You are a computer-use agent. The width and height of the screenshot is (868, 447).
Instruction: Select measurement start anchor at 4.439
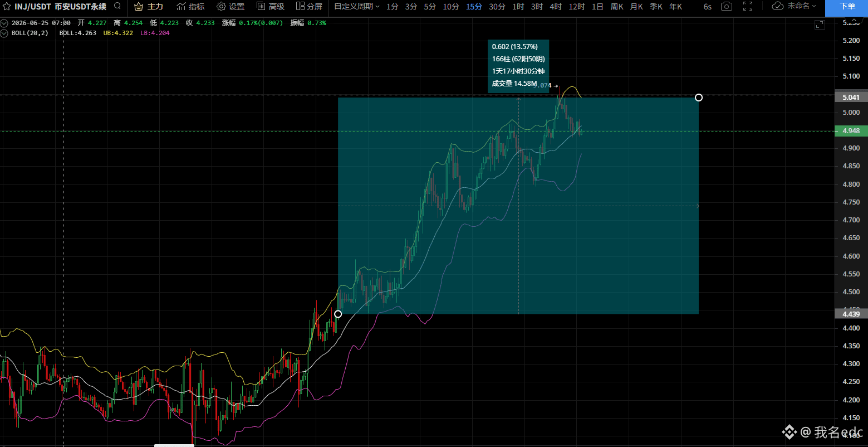click(x=338, y=314)
